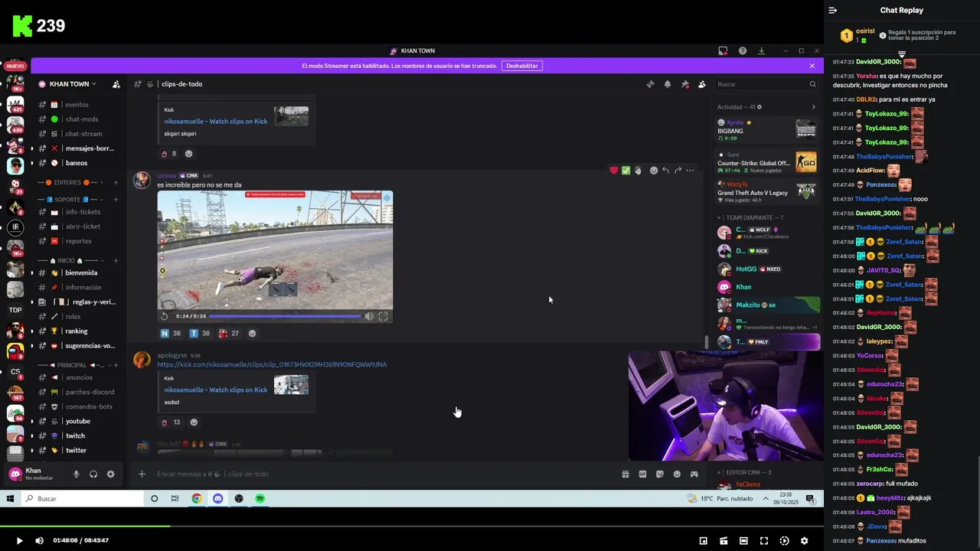Click the Deshabilitar streamer mode button
The width and height of the screenshot is (980, 551).
pos(522,66)
